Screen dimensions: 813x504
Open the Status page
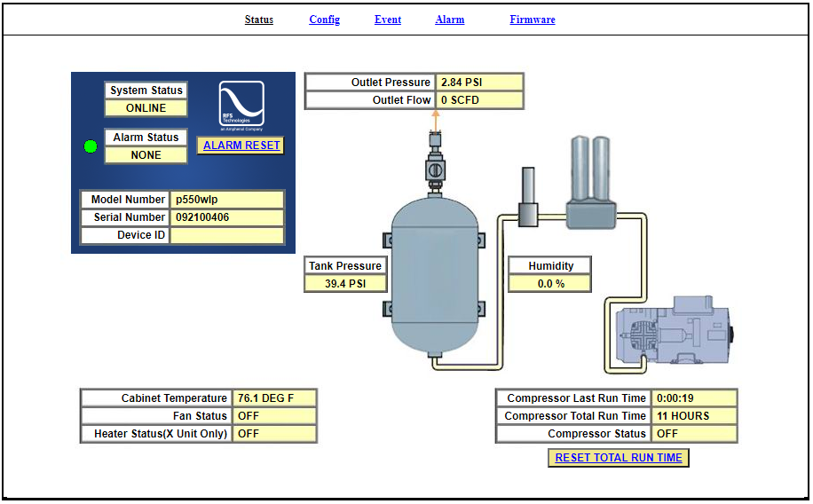[x=259, y=20]
